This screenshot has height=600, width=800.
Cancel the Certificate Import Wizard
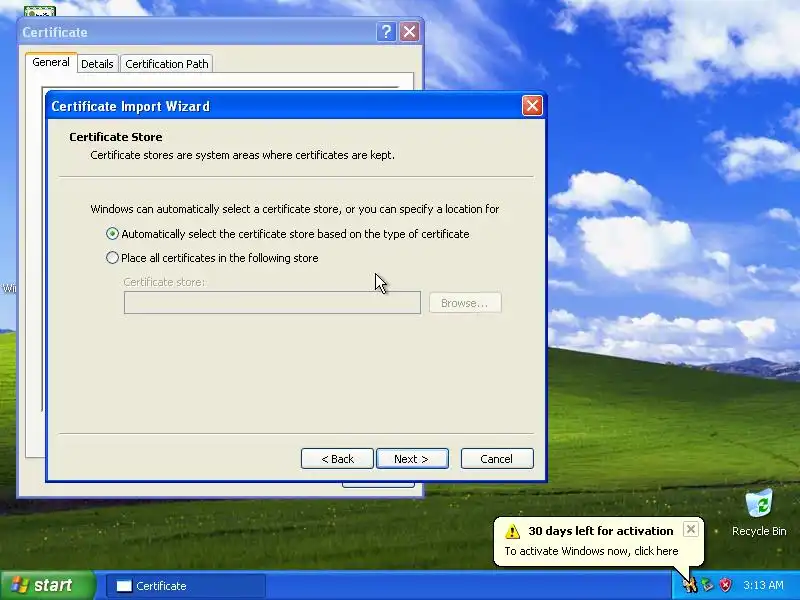497,459
